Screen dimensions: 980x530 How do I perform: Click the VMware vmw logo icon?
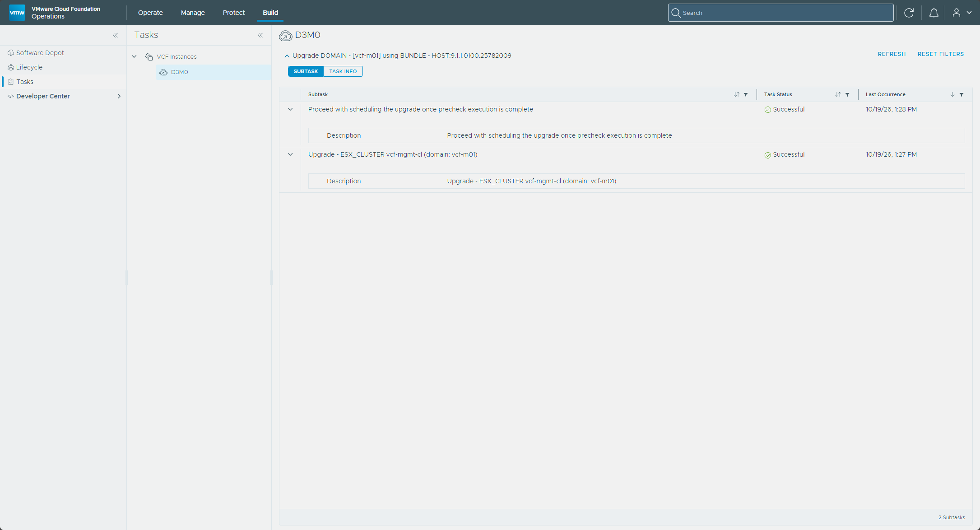17,13
